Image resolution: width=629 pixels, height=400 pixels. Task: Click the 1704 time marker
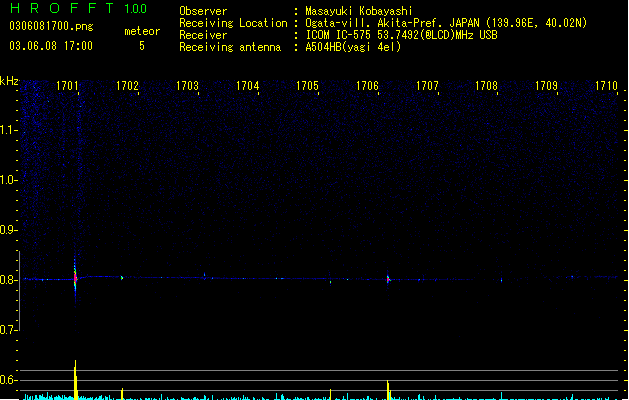point(248,86)
